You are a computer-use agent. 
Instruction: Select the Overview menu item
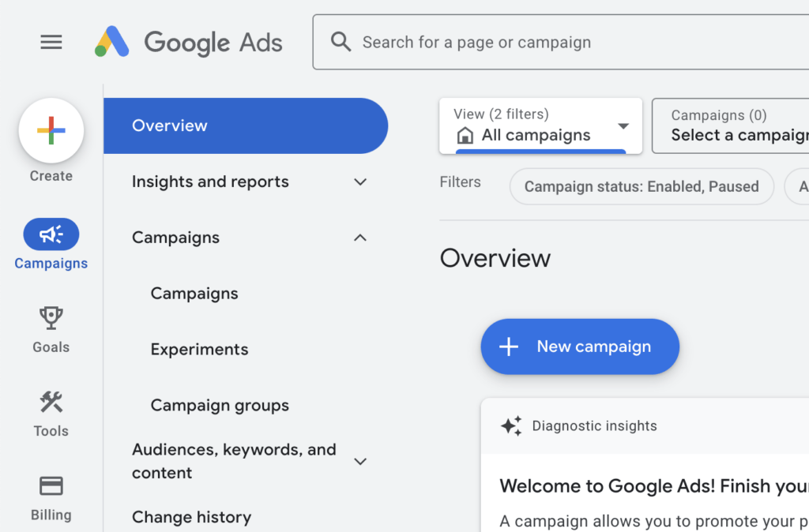point(246,126)
